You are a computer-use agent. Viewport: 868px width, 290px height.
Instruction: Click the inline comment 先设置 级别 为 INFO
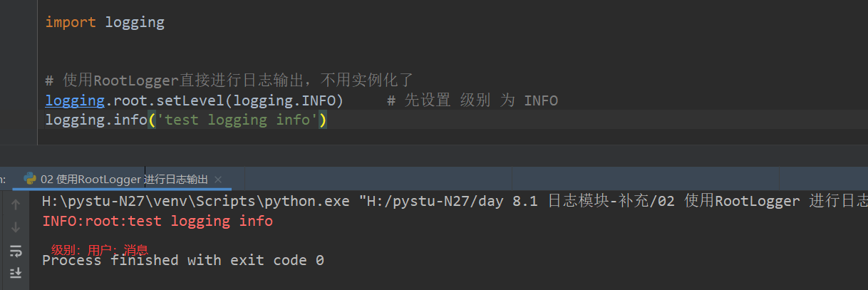point(472,100)
